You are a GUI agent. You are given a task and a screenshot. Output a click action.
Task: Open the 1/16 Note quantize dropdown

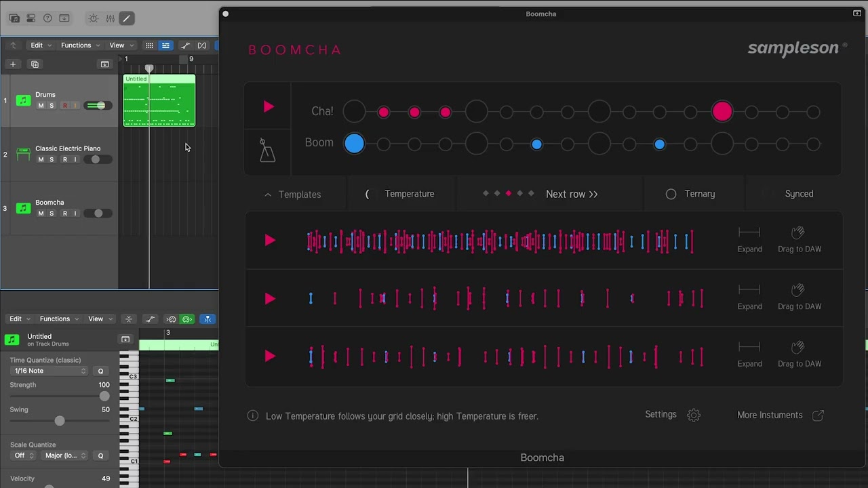click(50, 371)
